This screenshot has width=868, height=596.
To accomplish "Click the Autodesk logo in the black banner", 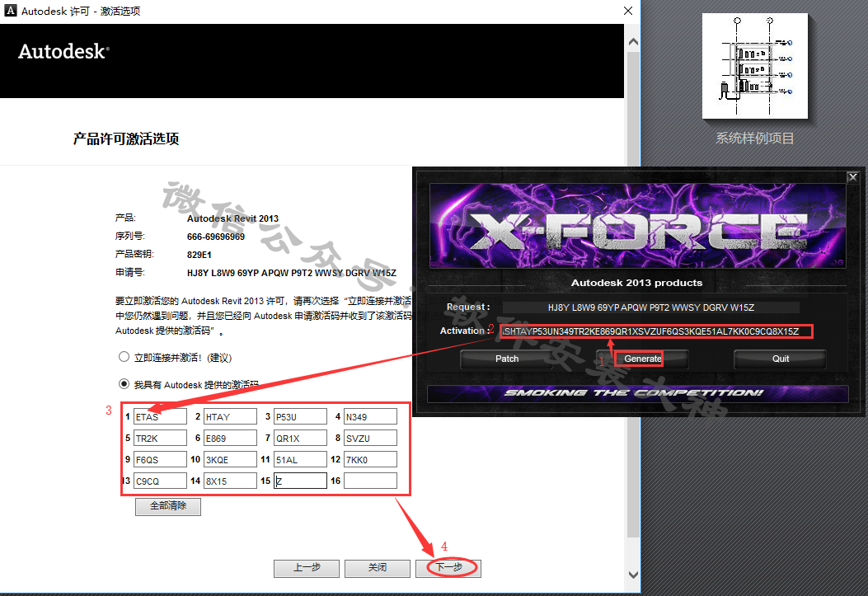I will 63,51.
